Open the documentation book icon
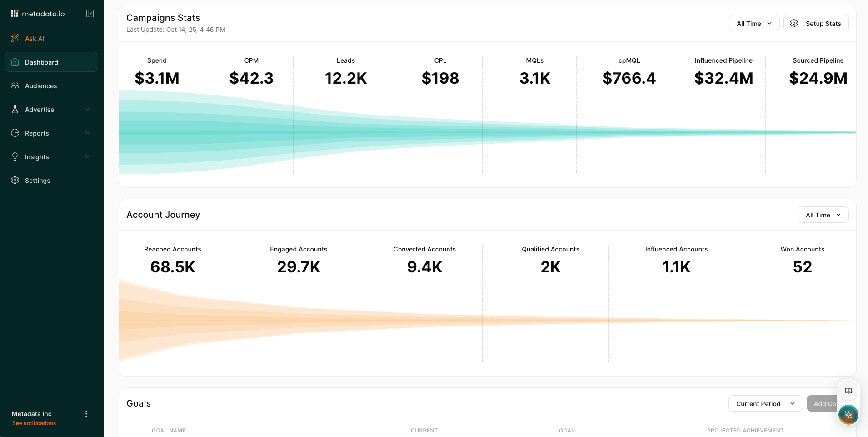 [848, 391]
